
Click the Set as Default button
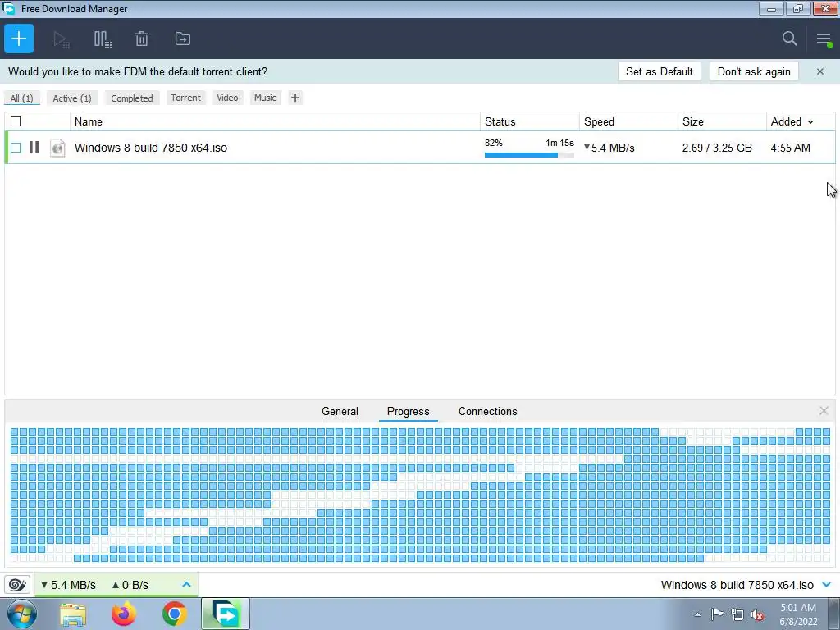[659, 71]
